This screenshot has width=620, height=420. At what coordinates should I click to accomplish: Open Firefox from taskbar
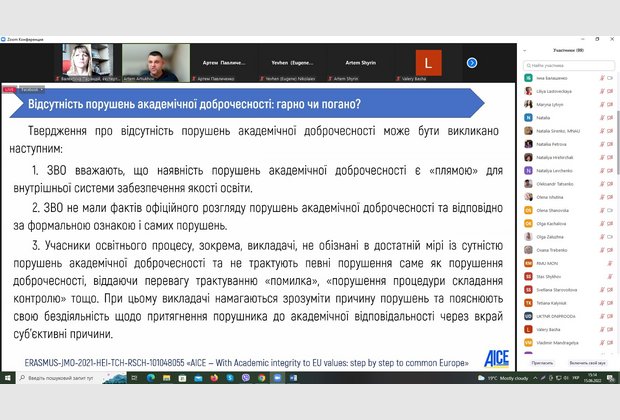click(214, 378)
